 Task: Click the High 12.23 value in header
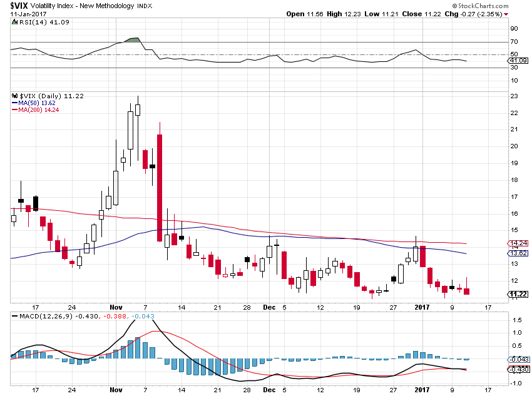click(x=344, y=14)
